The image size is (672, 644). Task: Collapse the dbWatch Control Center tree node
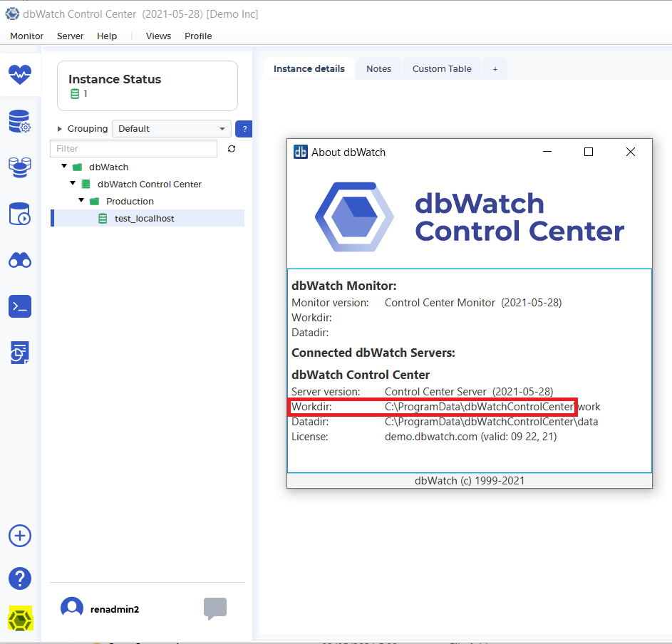(73, 183)
